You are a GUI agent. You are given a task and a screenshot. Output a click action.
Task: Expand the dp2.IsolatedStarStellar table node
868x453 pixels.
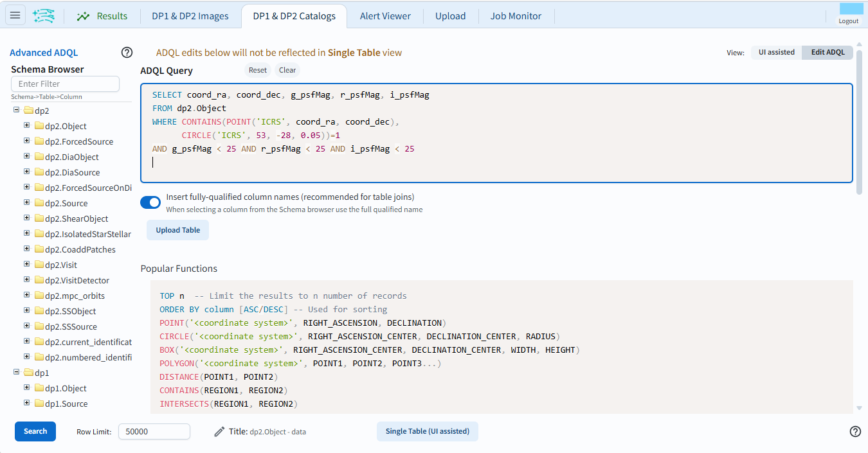pyautogui.click(x=27, y=233)
